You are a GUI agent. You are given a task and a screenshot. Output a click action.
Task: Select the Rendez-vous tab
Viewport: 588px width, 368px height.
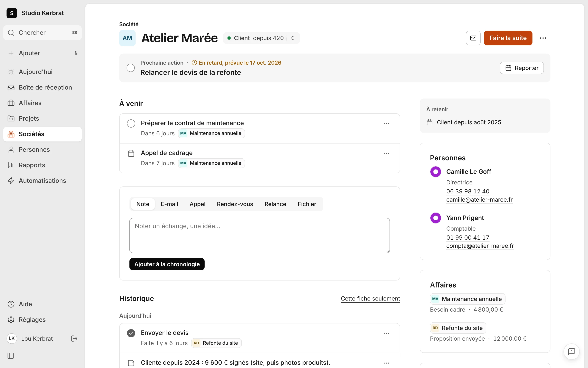(235, 204)
